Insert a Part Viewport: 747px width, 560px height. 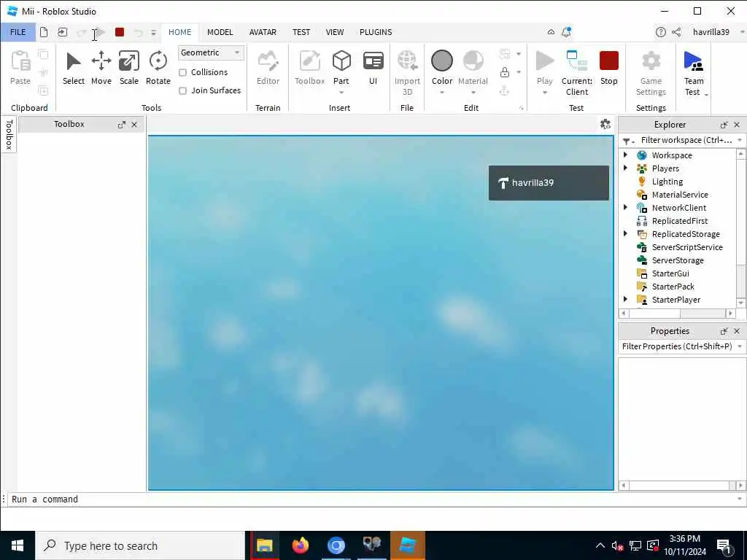[x=341, y=68]
